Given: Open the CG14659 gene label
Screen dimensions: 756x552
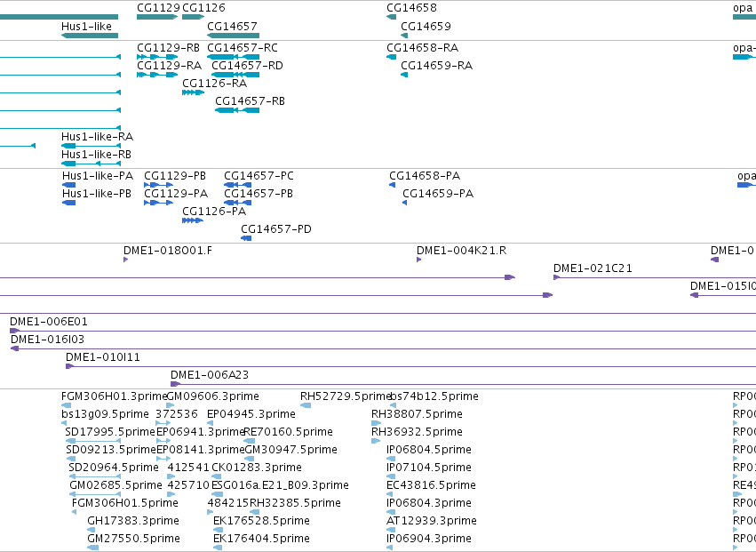Looking at the screenshot, I should (426, 26).
